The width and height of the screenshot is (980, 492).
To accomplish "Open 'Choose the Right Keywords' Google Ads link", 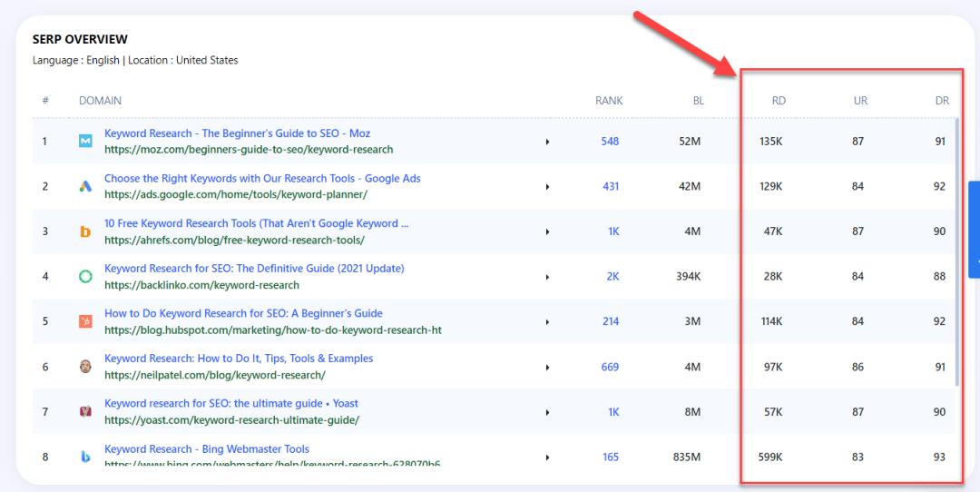I will click(x=262, y=178).
